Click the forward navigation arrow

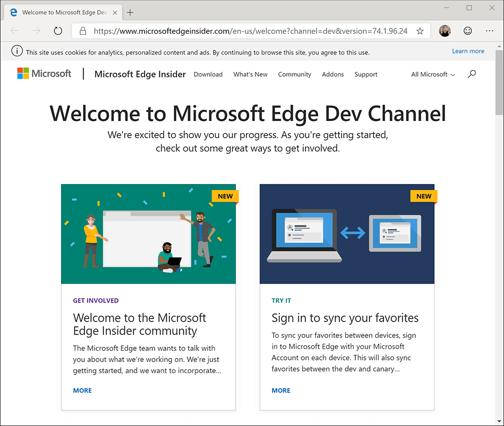pos(35,30)
